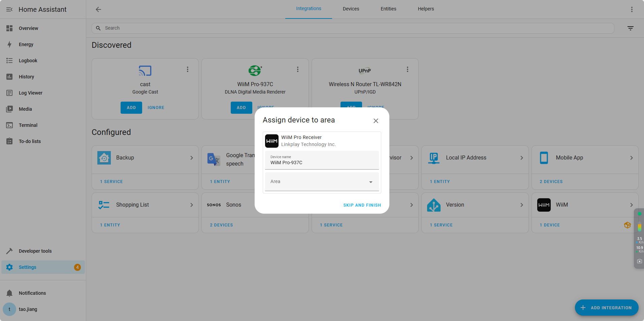Open the Energy panel

(43, 44)
